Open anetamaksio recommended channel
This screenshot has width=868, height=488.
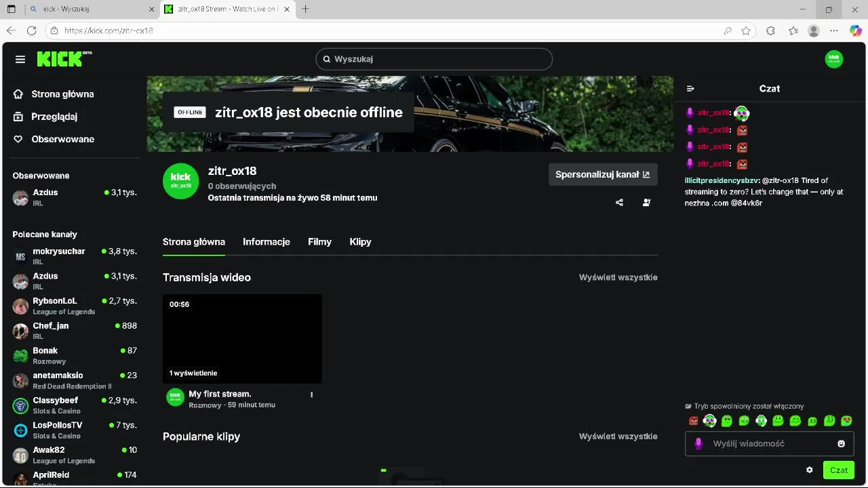click(x=75, y=380)
